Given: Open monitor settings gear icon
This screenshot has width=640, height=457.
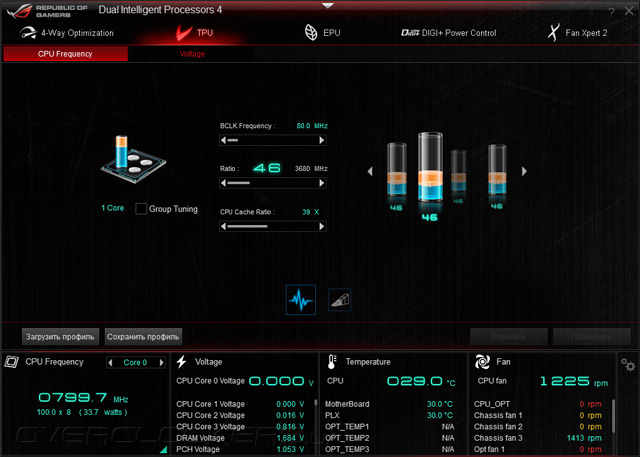Looking at the screenshot, I should (628, 364).
